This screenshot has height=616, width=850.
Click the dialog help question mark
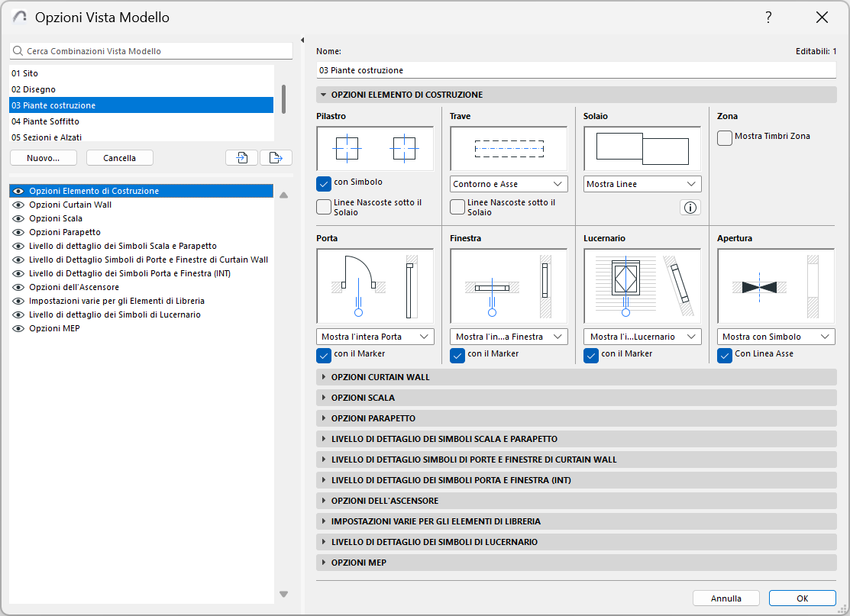(x=768, y=17)
